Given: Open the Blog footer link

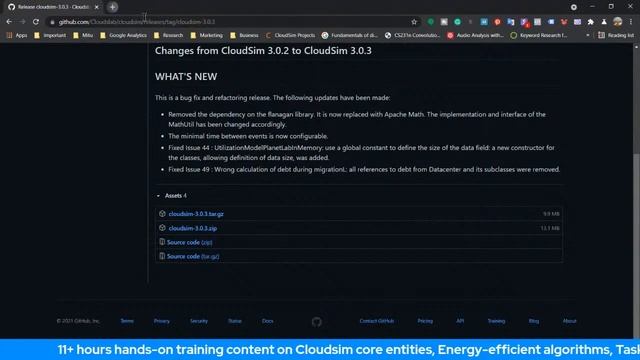Looking at the screenshot, I should coord(534,321).
